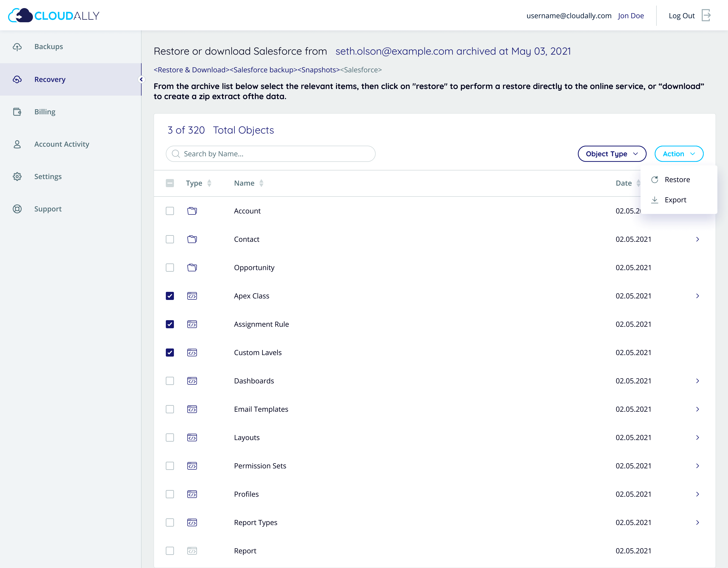Click the Support lifebuoy icon
728x568 pixels.
(17, 209)
